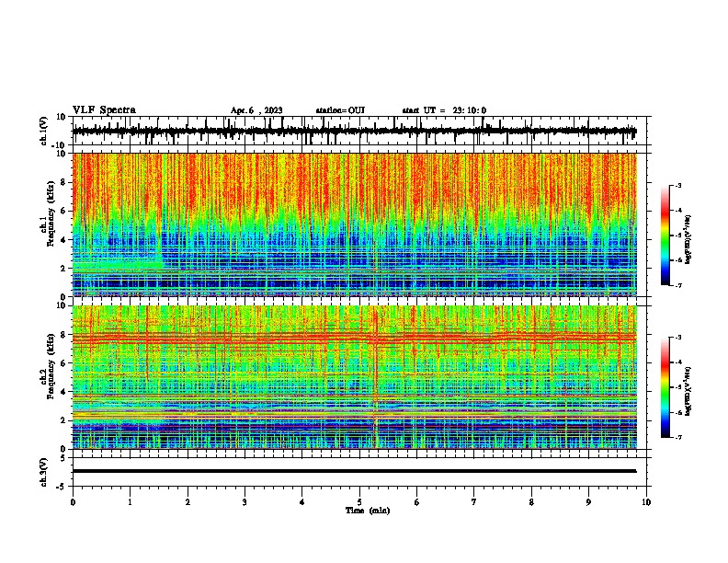Click inside the ch.1 spectrogram plot

tap(355, 224)
